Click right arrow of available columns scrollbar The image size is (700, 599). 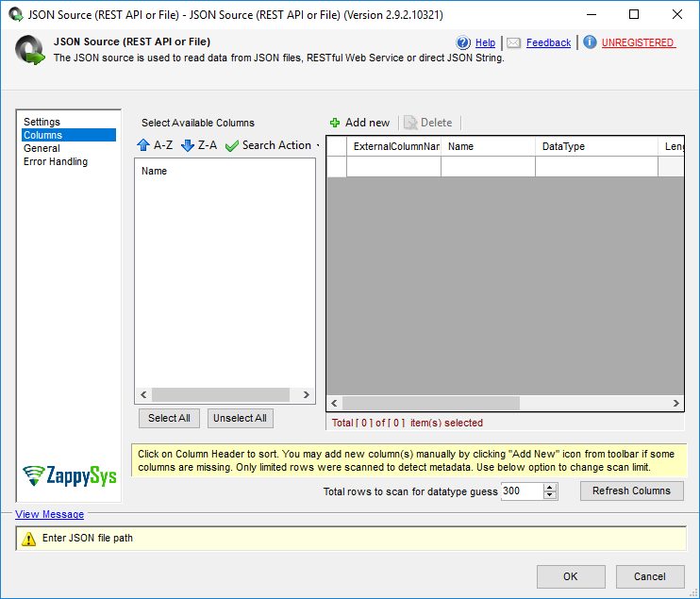(x=307, y=394)
